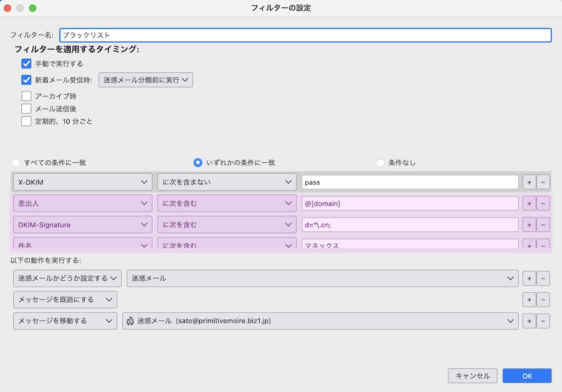The image size is (562, 392).
Task: Add action after 迷惑メールかどうか設定する row
Action: (x=529, y=279)
